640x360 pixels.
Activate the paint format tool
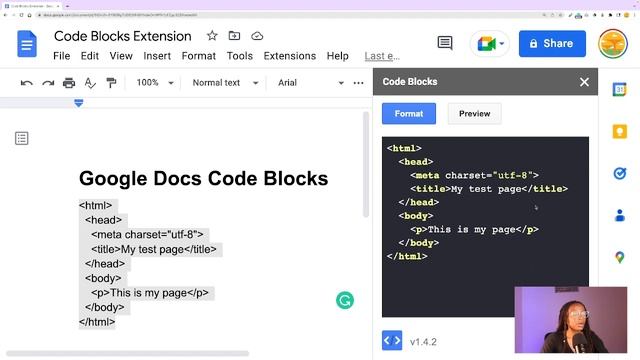click(111, 83)
